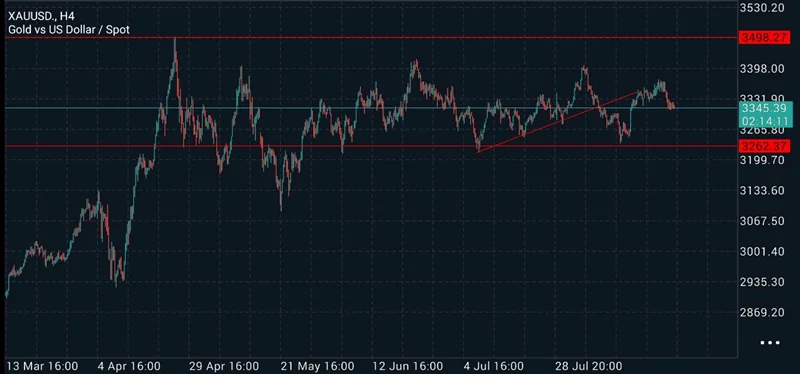Click the 3398.00 price scale value

tap(762, 68)
